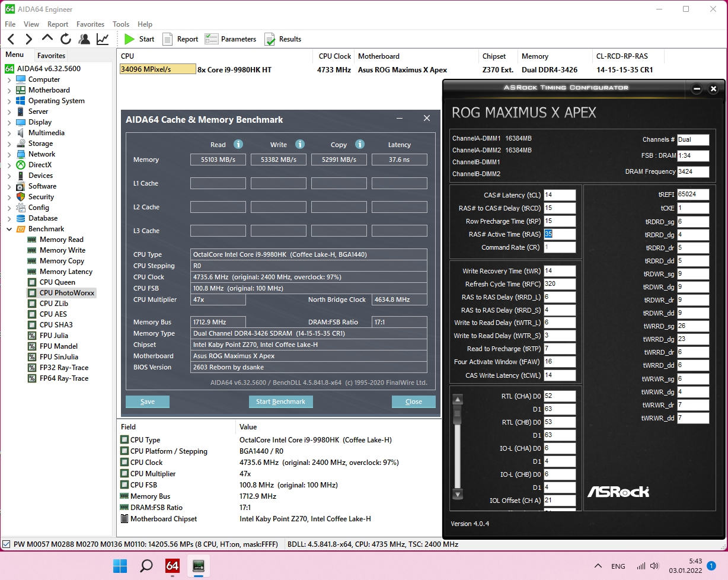728x580 pixels.
Task: Open the View menu
Action: 31,24
